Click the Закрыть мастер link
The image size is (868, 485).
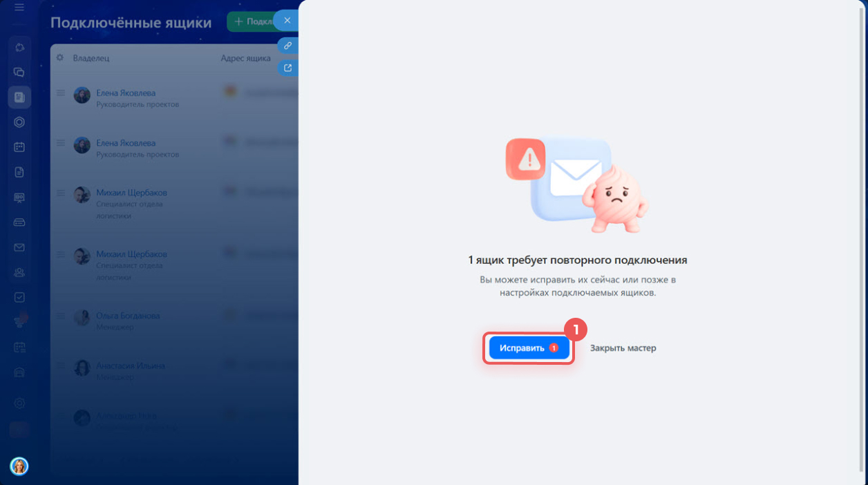pos(623,348)
